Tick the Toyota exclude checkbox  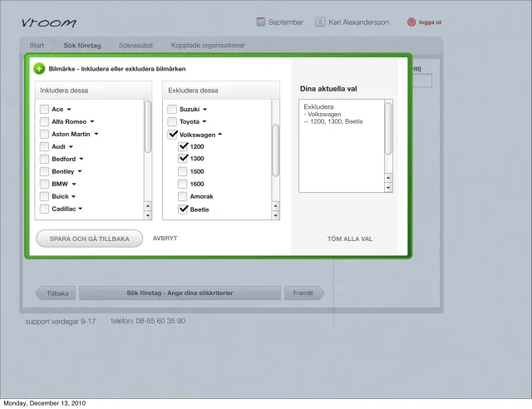[172, 121]
